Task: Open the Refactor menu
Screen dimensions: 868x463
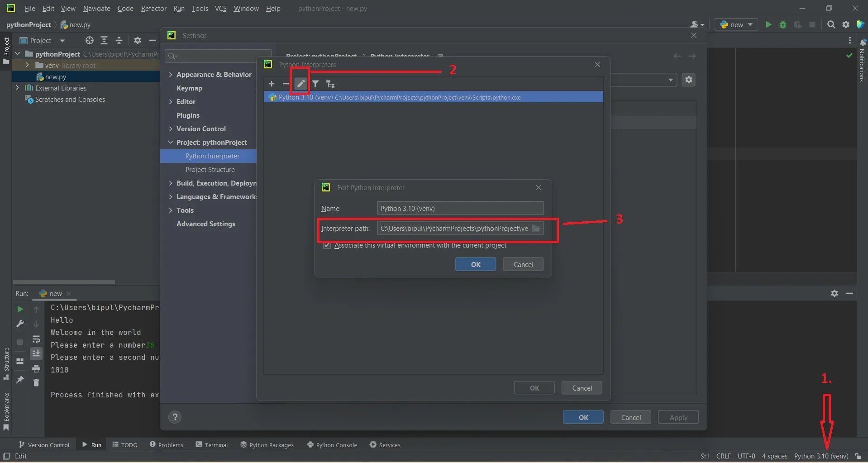Action: tap(153, 9)
